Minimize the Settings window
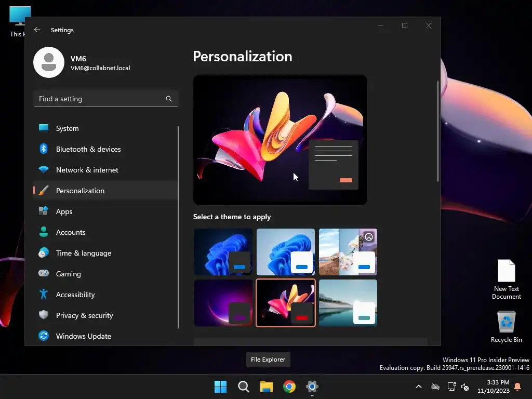Screen dimensions: 532x399 (381, 25)
